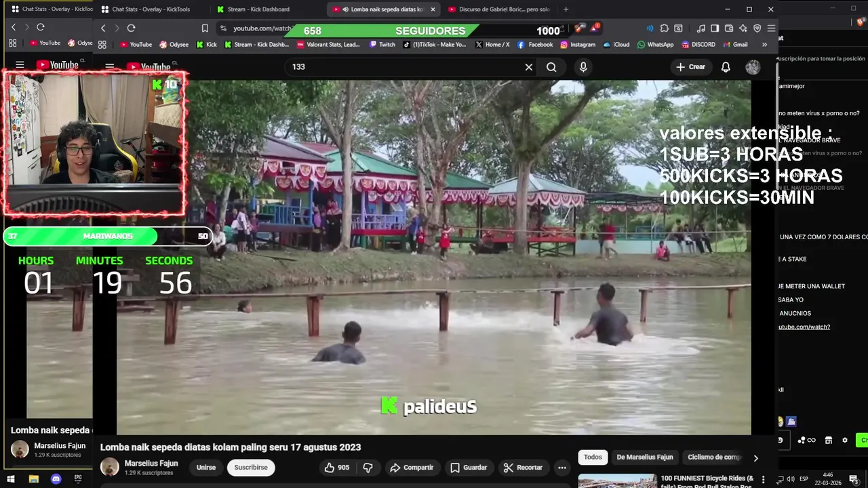This screenshot has width=868, height=488.
Task: Click the Unirse join button
Action: (206, 468)
